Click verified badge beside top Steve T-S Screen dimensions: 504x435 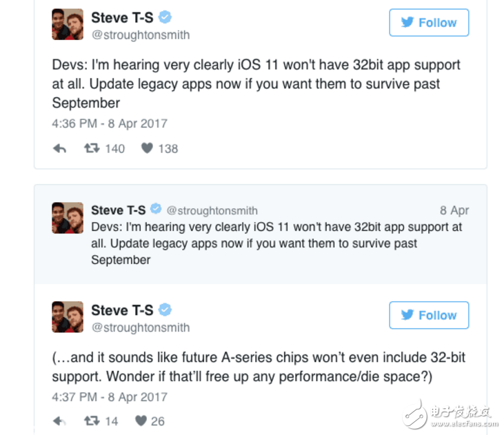165,17
